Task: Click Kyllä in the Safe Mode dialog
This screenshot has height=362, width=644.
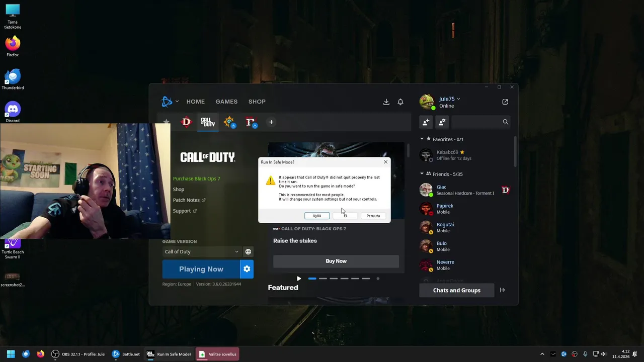Action: [x=317, y=216]
